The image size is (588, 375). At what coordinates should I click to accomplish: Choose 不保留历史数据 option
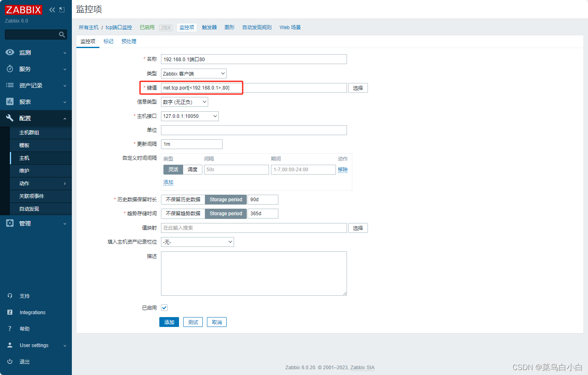coord(183,200)
